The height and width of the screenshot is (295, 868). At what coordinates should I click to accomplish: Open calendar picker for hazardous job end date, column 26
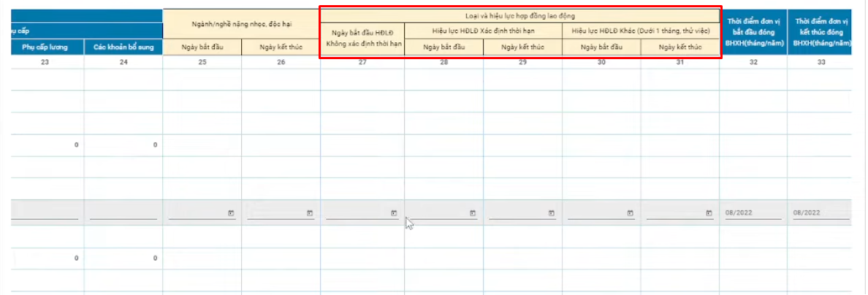tap(309, 212)
